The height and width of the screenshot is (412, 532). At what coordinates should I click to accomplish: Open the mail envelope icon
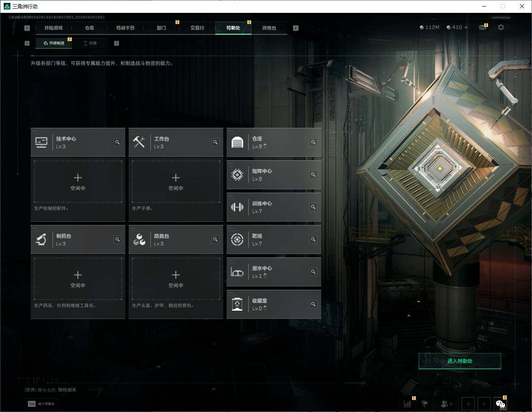click(483, 27)
